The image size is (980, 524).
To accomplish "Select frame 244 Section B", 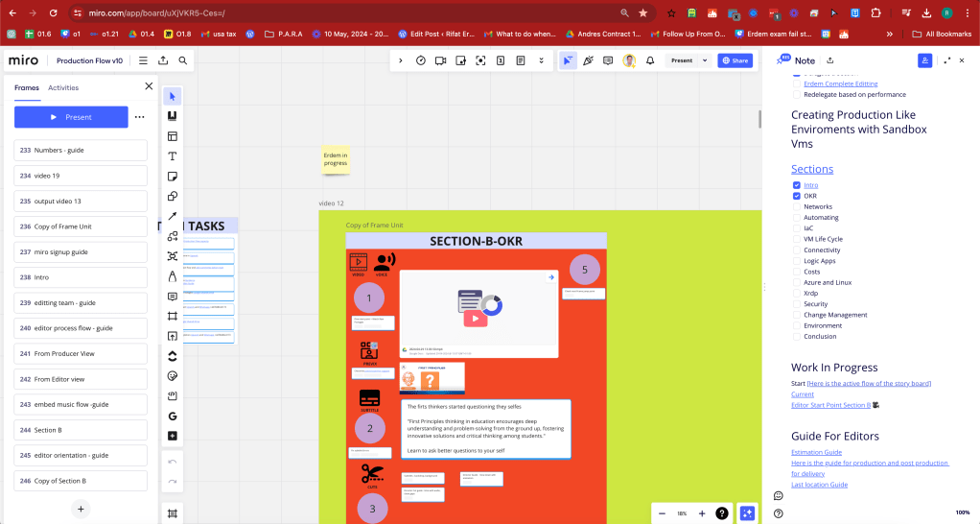I will click(x=81, y=430).
